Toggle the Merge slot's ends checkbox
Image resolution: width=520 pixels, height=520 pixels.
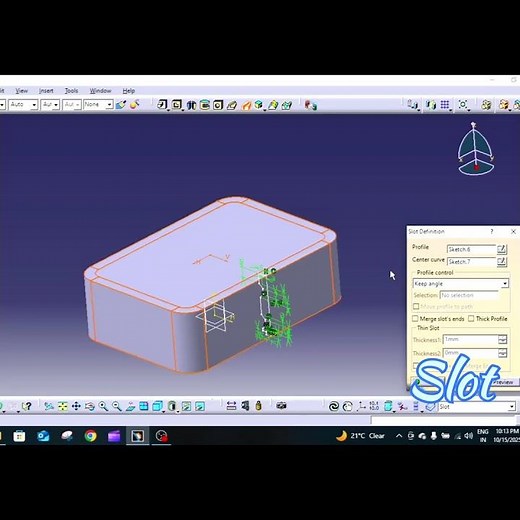tap(415, 318)
